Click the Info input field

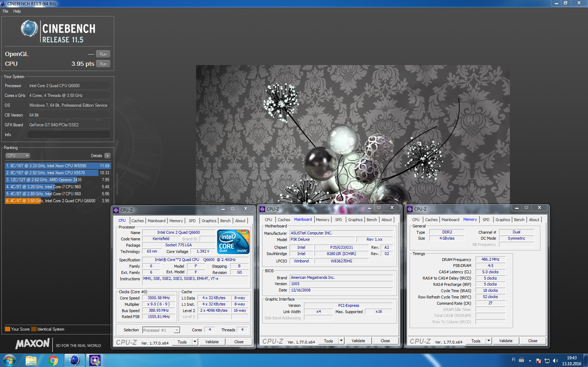[69, 135]
